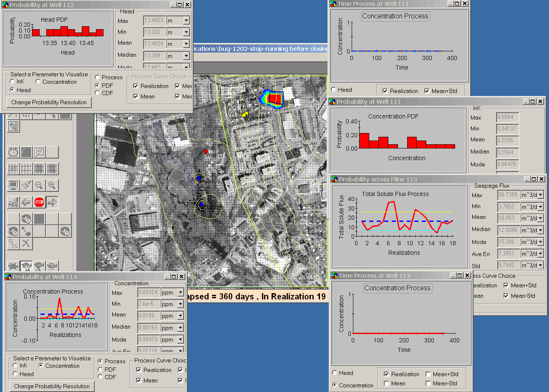Uncheck Realization in Time Process Well 111
The width and height of the screenshot is (549, 392).
(385, 91)
